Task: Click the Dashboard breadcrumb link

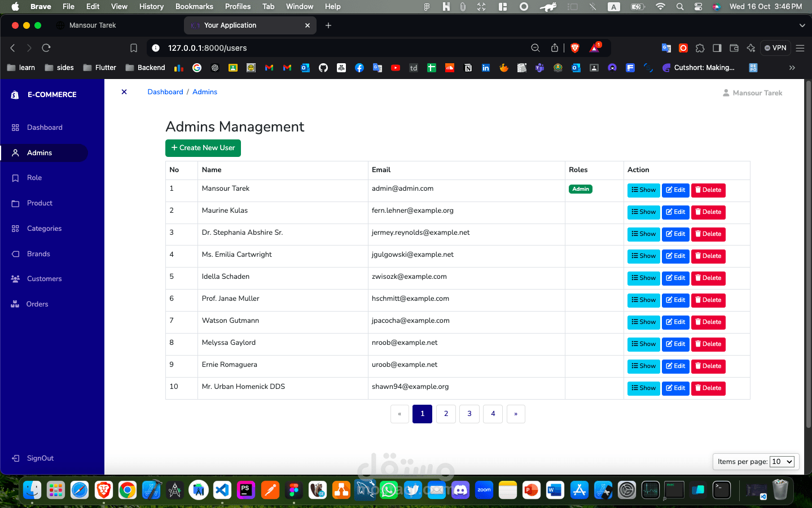Action: (165, 92)
